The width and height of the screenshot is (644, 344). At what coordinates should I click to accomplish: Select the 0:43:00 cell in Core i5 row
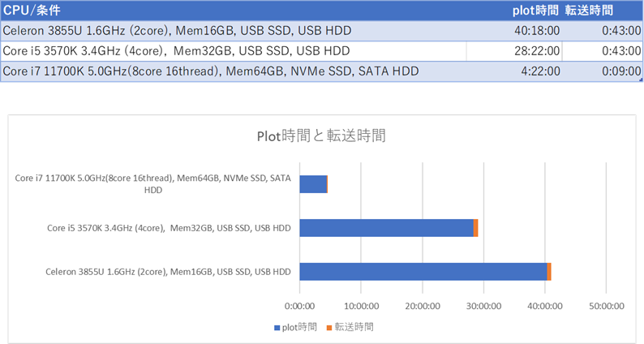pos(621,51)
